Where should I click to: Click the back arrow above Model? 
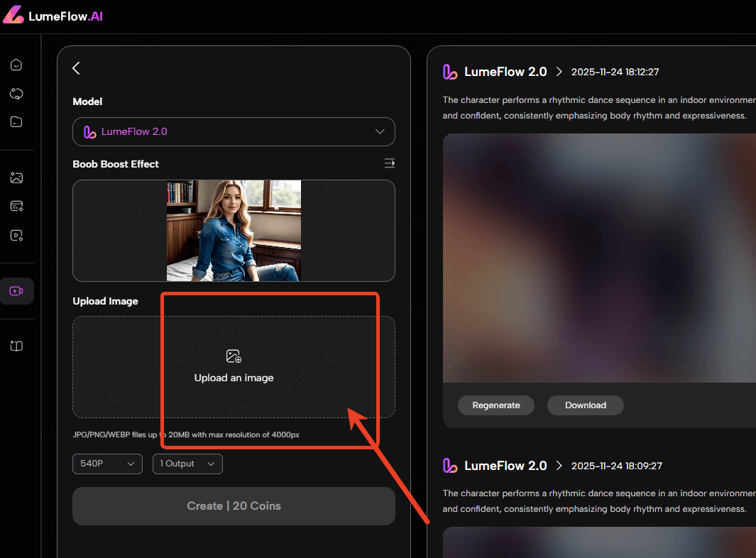tap(76, 68)
